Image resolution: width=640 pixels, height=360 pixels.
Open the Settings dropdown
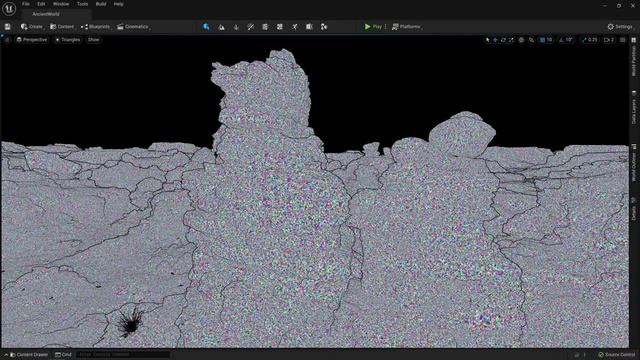tap(620, 27)
